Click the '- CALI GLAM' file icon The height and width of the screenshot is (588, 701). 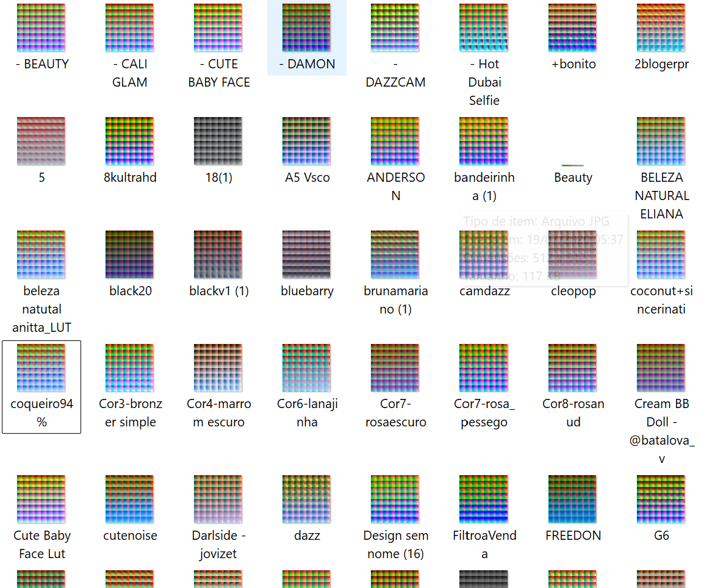tap(129, 28)
